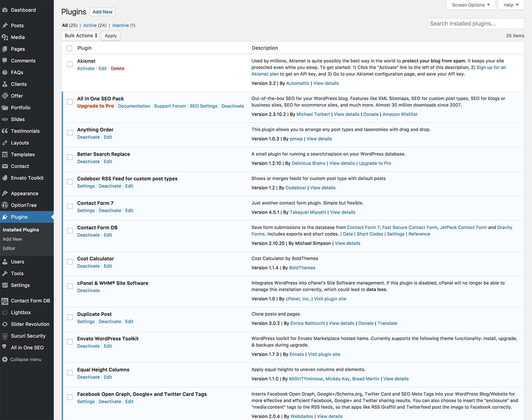Image resolution: width=532 pixels, height=420 pixels.
Task: Click the Collapse menu arrow icon
Action: [x=5, y=359]
